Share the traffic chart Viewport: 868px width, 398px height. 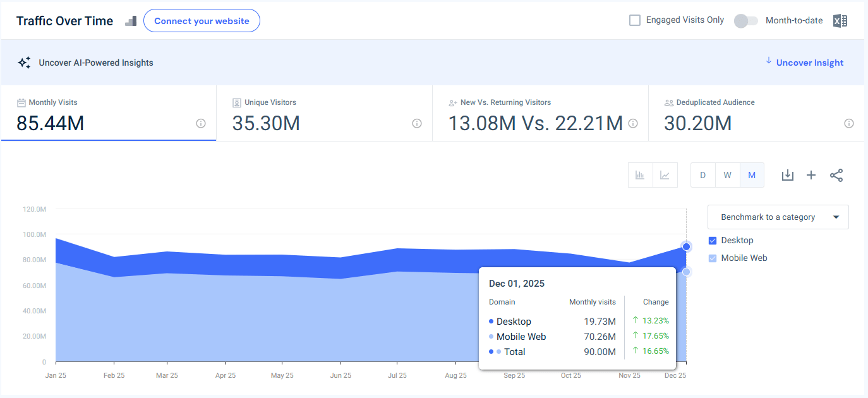pyautogui.click(x=836, y=175)
